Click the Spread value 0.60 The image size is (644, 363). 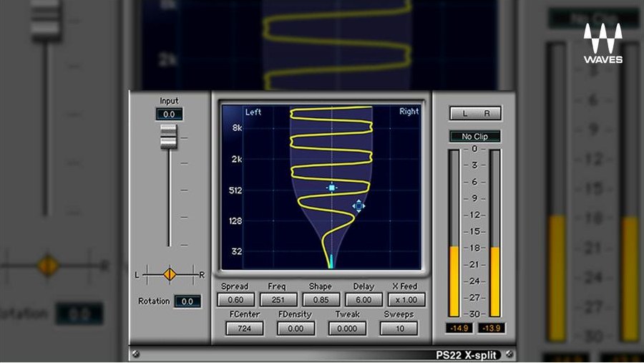click(235, 300)
